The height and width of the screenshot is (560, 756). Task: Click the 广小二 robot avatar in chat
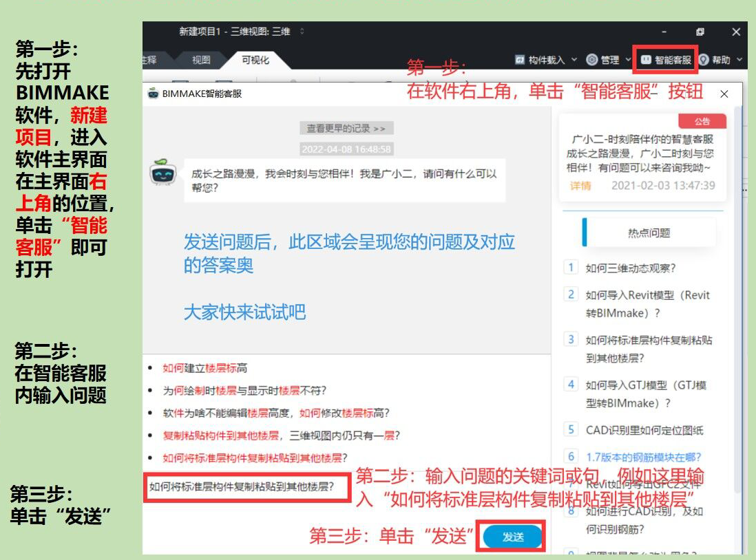(163, 173)
